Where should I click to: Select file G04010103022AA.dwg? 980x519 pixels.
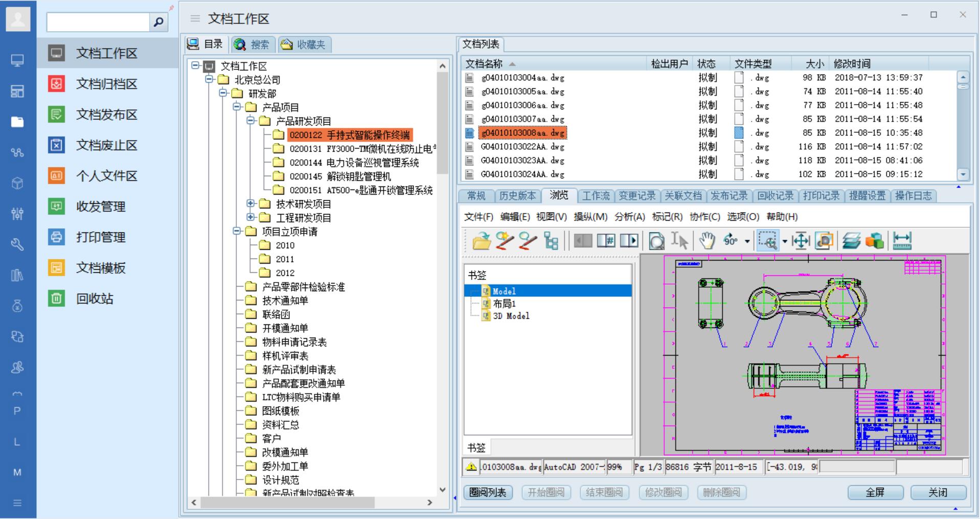[x=522, y=147]
